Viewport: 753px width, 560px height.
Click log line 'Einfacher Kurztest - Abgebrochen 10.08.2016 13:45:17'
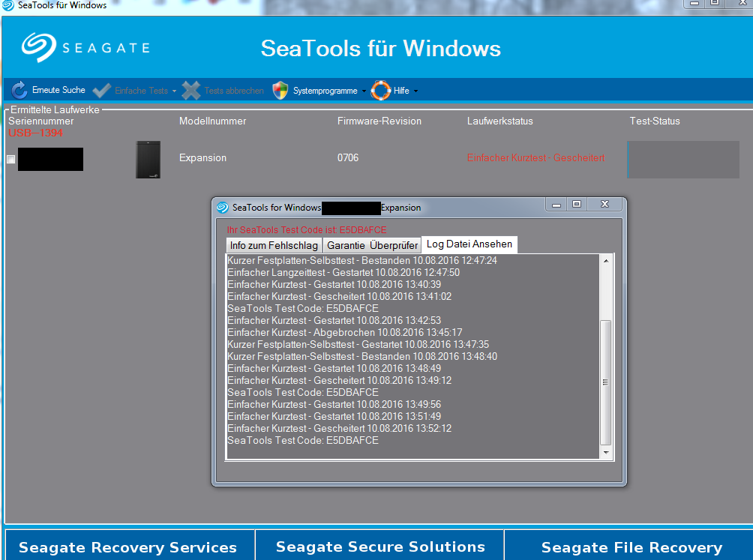click(x=345, y=333)
